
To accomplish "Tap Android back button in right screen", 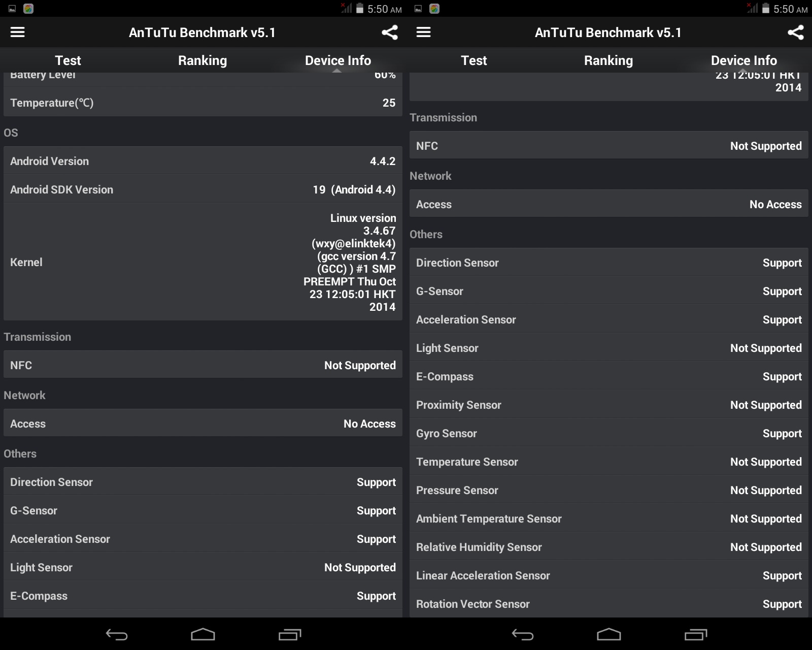I will pos(523,634).
